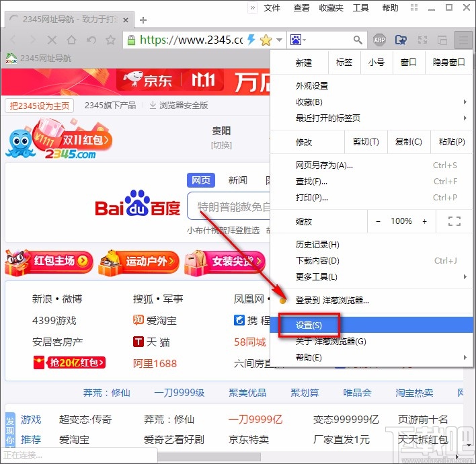The width and height of the screenshot is (476, 464).
Task: Expand 收藏(B) submenu
Action: pos(465,102)
